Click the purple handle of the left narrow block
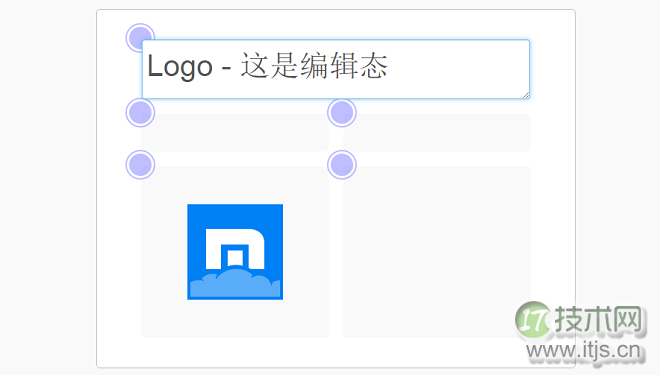The image size is (660, 375). (140, 113)
